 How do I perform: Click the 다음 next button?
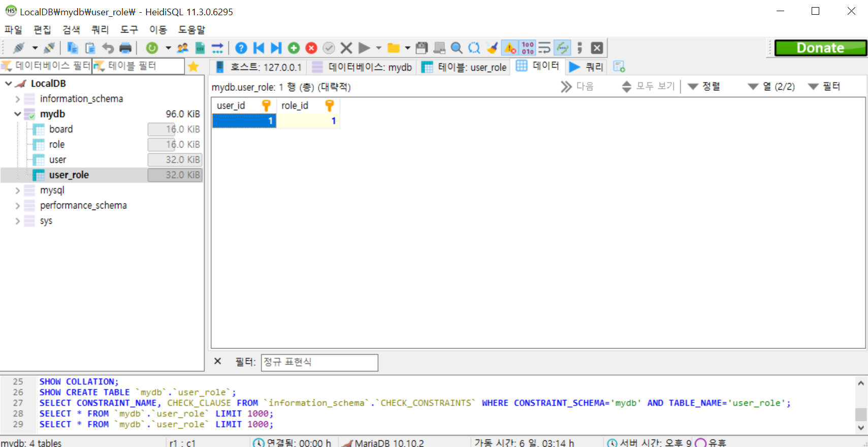pos(577,86)
